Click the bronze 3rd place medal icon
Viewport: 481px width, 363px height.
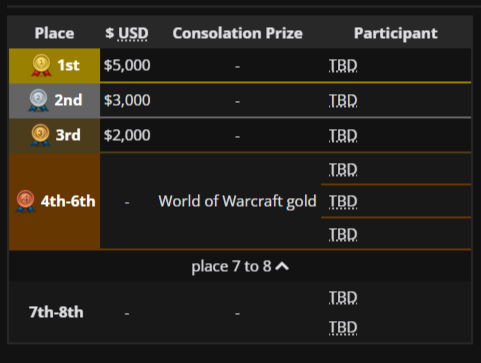(x=40, y=135)
